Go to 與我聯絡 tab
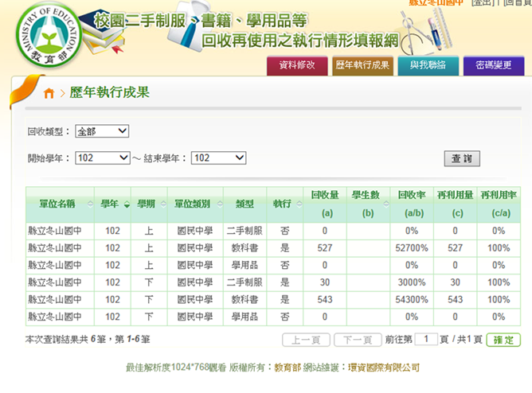Image resolution: width=532 pixels, height=393 pixels. [428, 66]
